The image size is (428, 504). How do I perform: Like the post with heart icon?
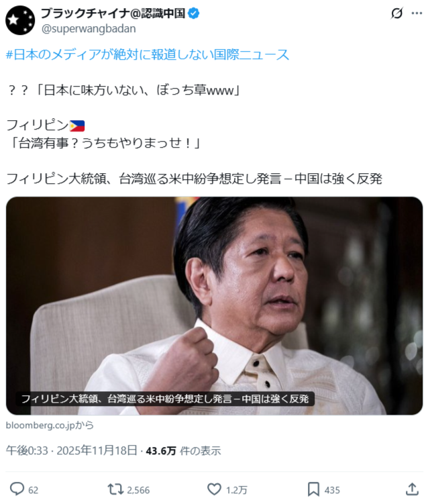(x=214, y=489)
